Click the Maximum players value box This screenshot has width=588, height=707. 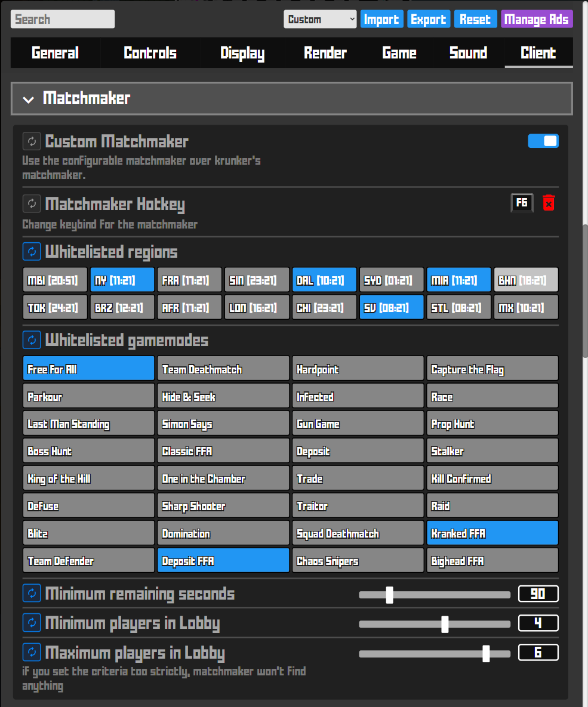pos(538,652)
